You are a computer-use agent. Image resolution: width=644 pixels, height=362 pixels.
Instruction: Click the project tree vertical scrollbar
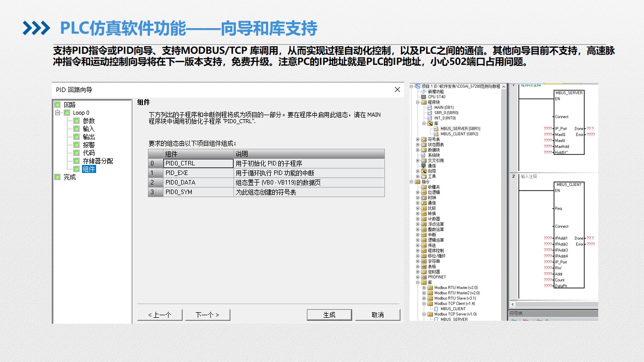pos(505,201)
